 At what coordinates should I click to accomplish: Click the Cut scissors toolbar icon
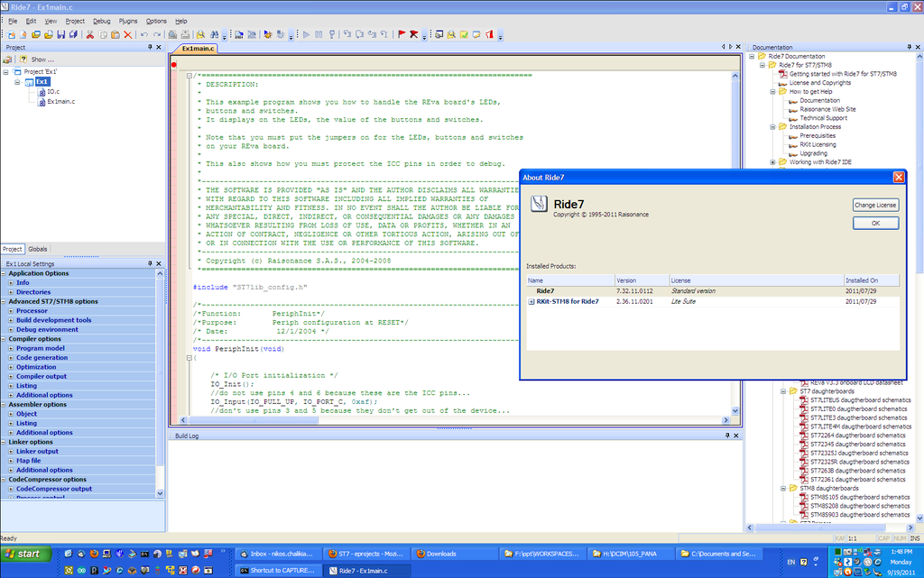click(x=90, y=35)
